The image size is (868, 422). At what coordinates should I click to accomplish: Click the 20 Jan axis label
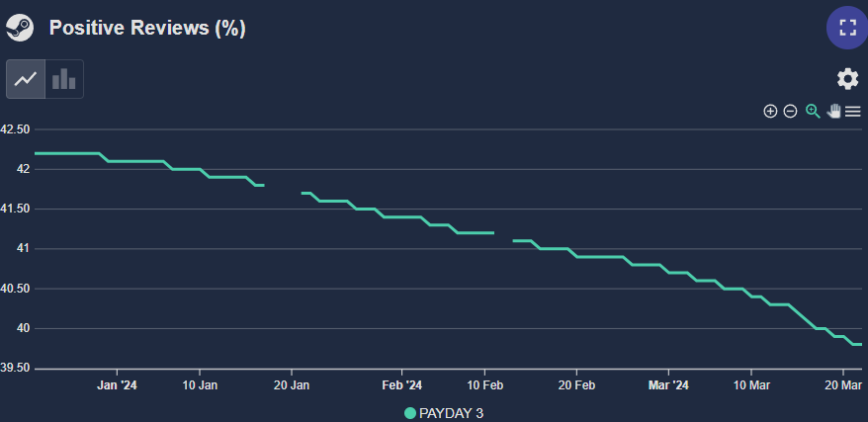(x=292, y=385)
